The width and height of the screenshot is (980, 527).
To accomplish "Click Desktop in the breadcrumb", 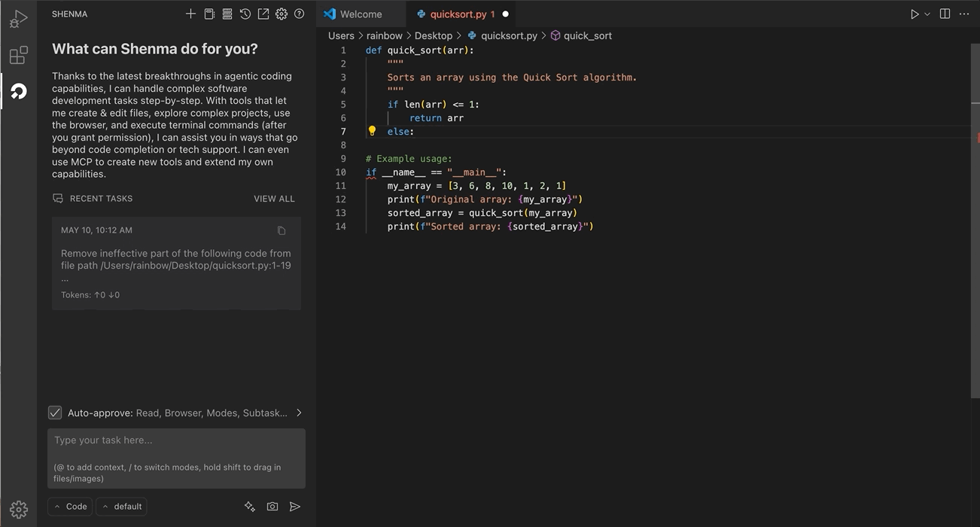I will tap(434, 35).
